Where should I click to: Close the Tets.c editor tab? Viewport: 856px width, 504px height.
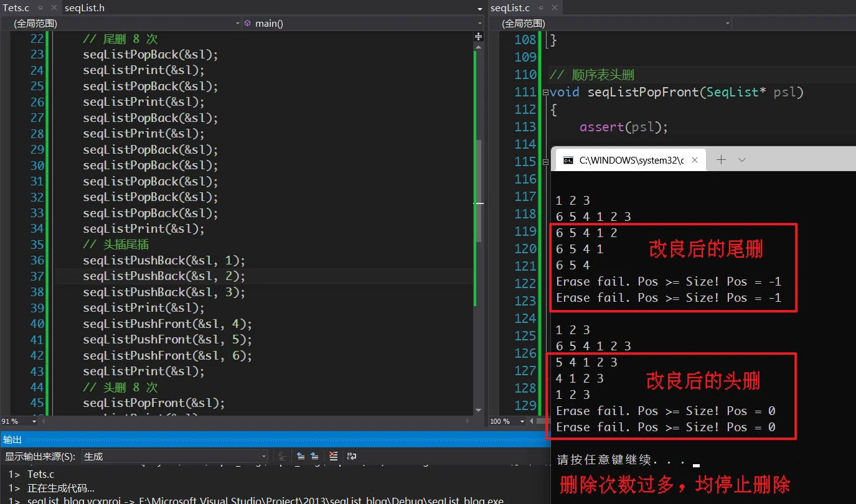pos(53,8)
